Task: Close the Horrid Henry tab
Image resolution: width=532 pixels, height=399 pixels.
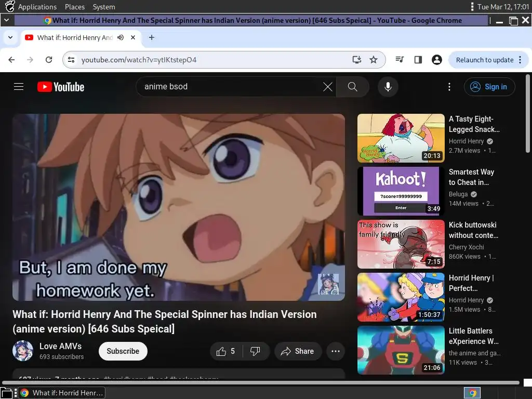Action: 133,37
